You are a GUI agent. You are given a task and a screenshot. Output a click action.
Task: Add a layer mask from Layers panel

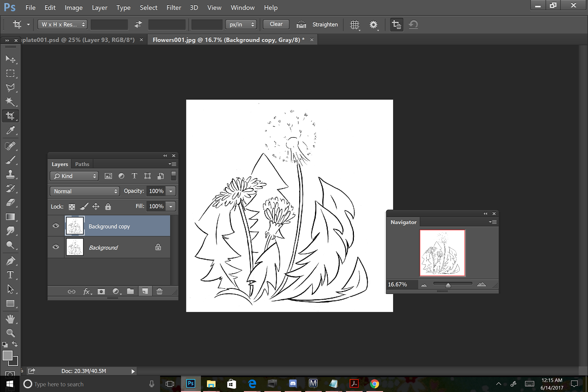[x=101, y=291]
